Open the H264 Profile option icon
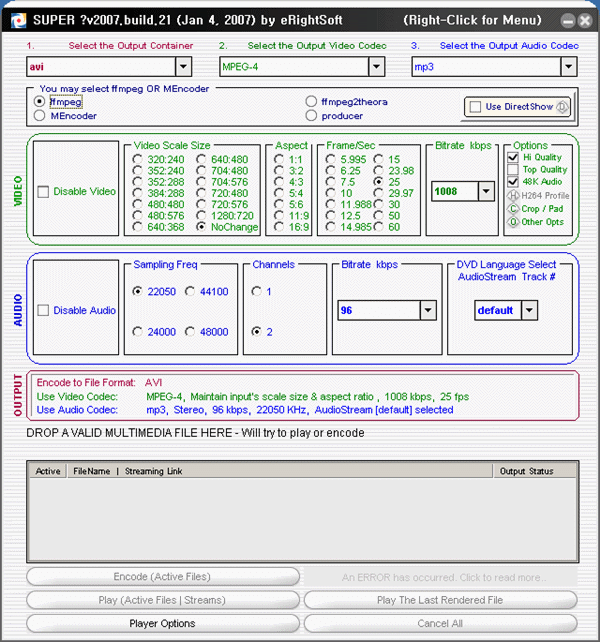The height and width of the screenshot is (642, 600). pyautogui.click(x=513, y=195)
